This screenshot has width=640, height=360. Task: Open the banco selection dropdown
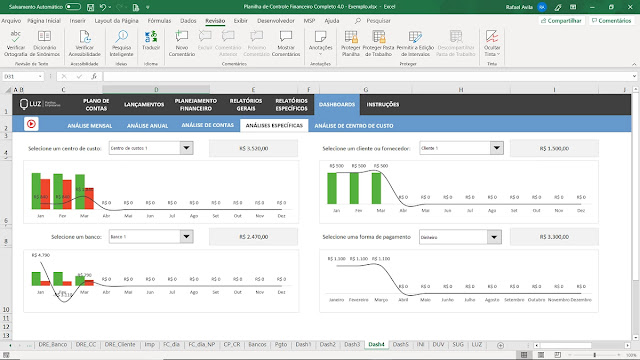(187, 236)
